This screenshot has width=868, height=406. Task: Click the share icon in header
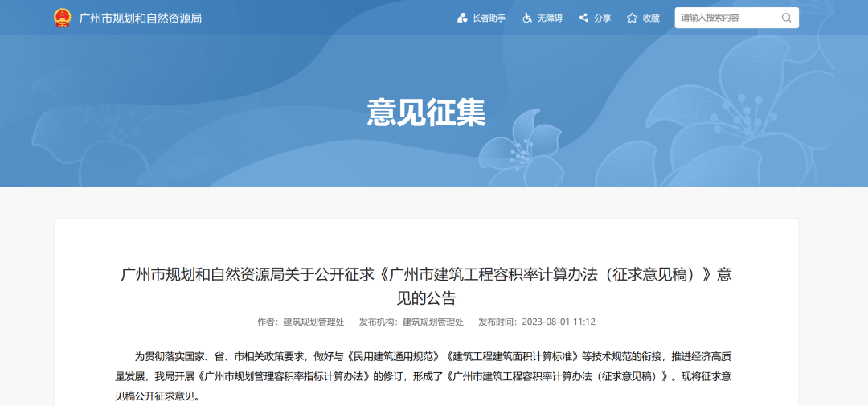click(583, 18)
